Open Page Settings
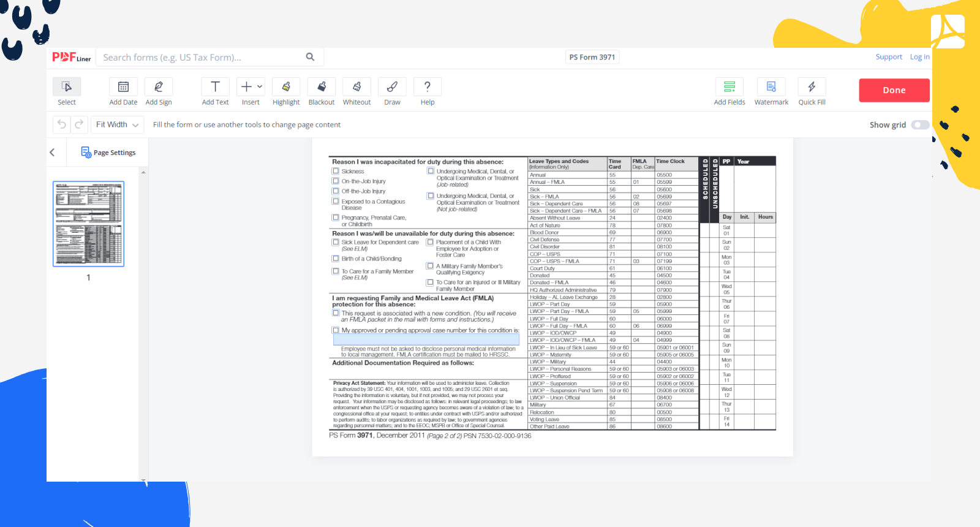 [108, 153]
